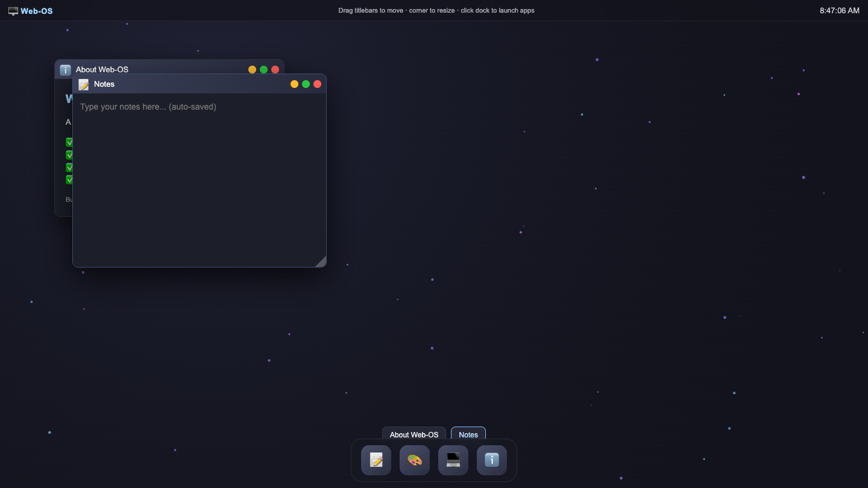Screen dimensions: 868x488
Task: Click the Notes window resize corner handle
Action: pyautogui.click(x=321, y=262)
